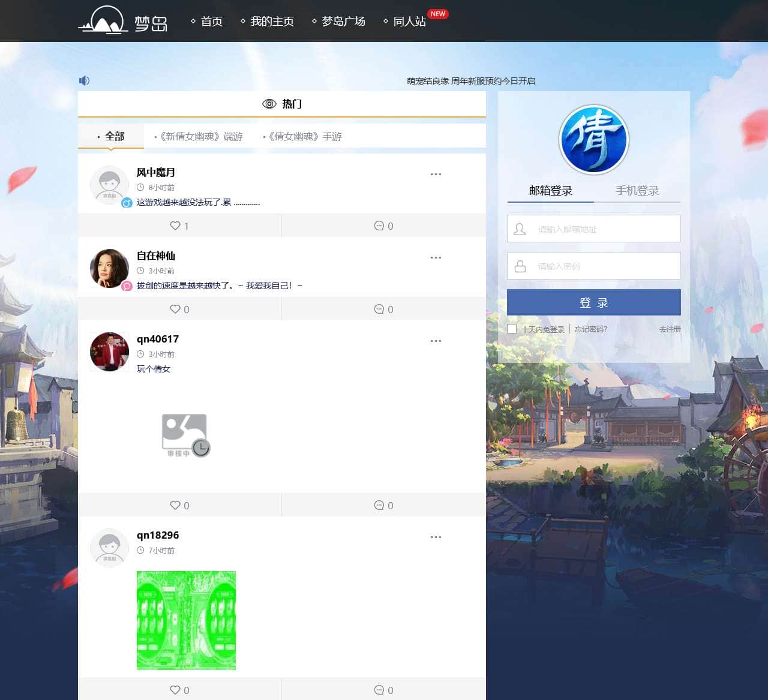Select the 《倩女幽魂》手游 tab
Image resolution: width=768 pixels, height=700 pixels.
pyautogui.click(x=302, y=137)
